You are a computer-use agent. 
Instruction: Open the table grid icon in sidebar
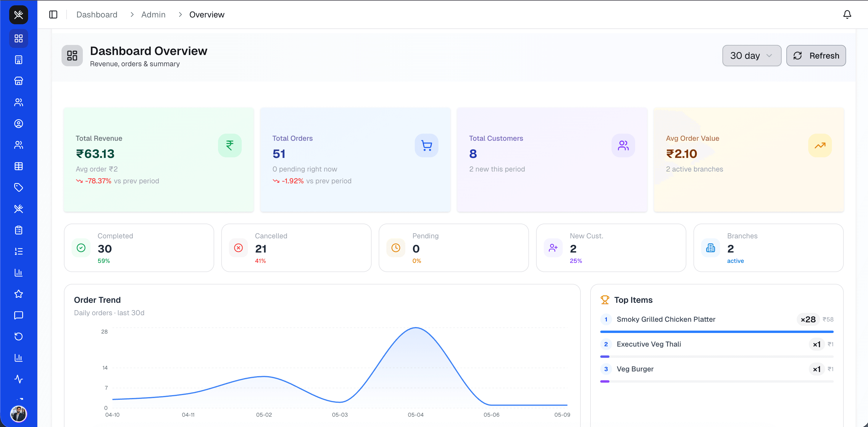click(x=19, y=166)
